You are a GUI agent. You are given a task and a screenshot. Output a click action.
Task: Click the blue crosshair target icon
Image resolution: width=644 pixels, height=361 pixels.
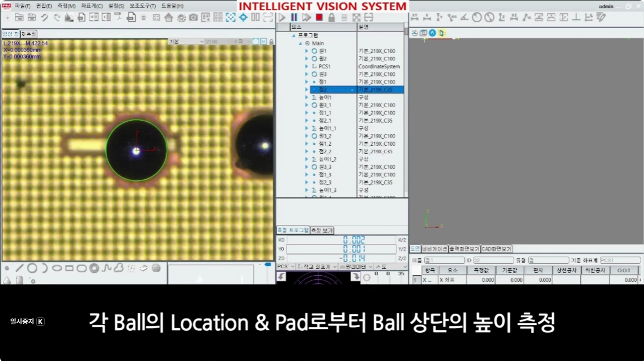(243, 17)
